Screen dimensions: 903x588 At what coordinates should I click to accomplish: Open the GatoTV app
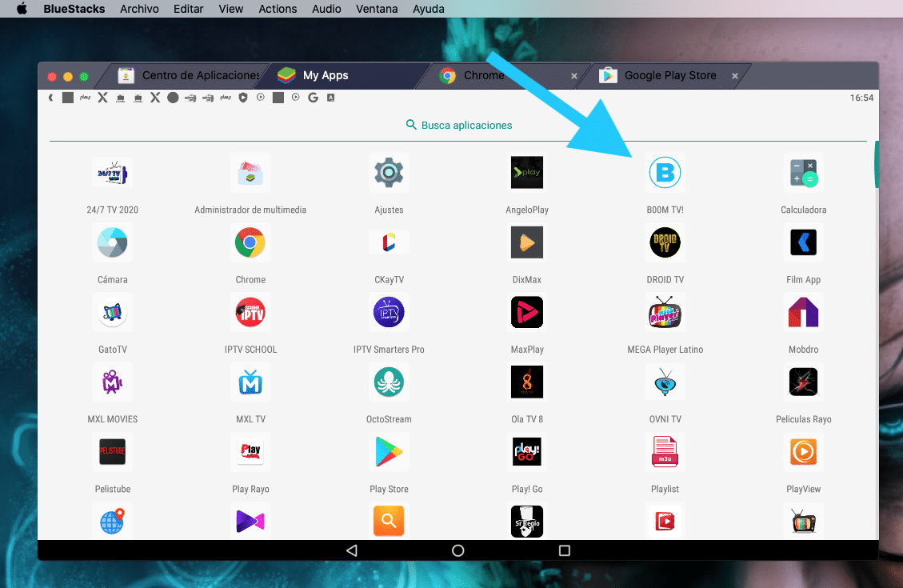coord(112,312)
